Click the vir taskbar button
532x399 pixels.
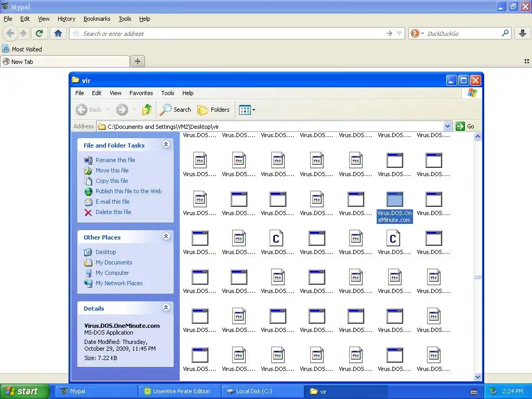pyautogui.click(x=345, y=391)
